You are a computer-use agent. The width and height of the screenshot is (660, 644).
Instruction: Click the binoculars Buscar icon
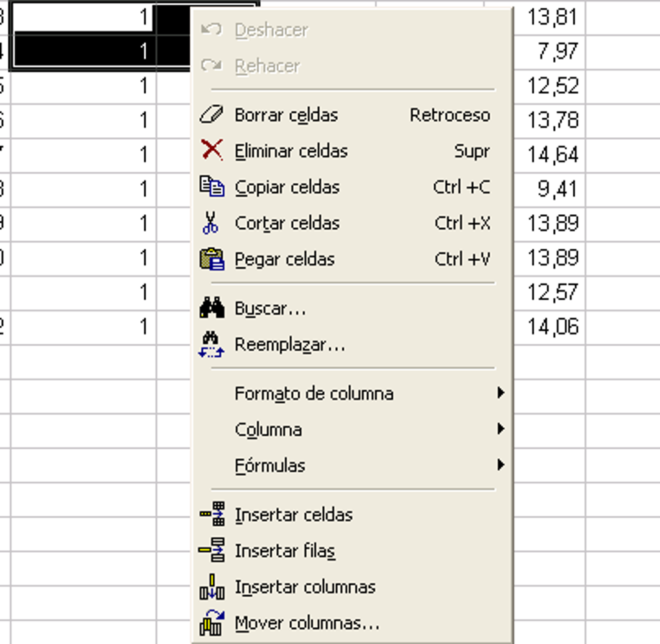coord(212,309)
